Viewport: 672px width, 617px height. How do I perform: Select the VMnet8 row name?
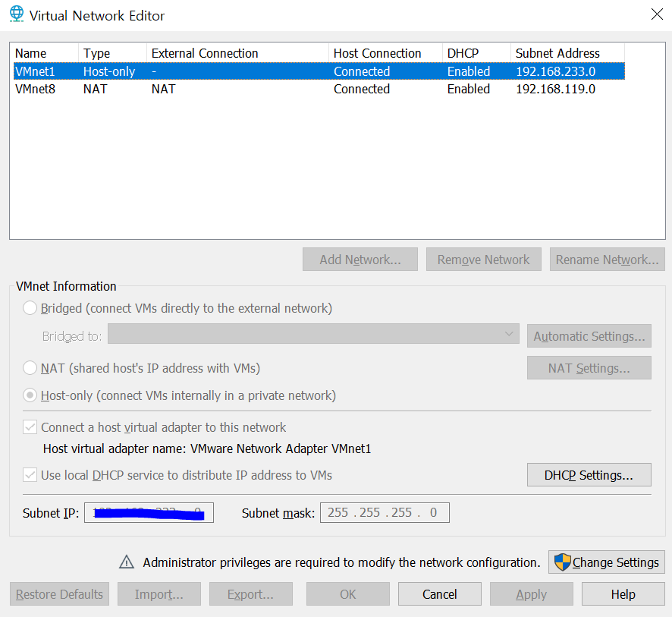click(x=35, y=89)
